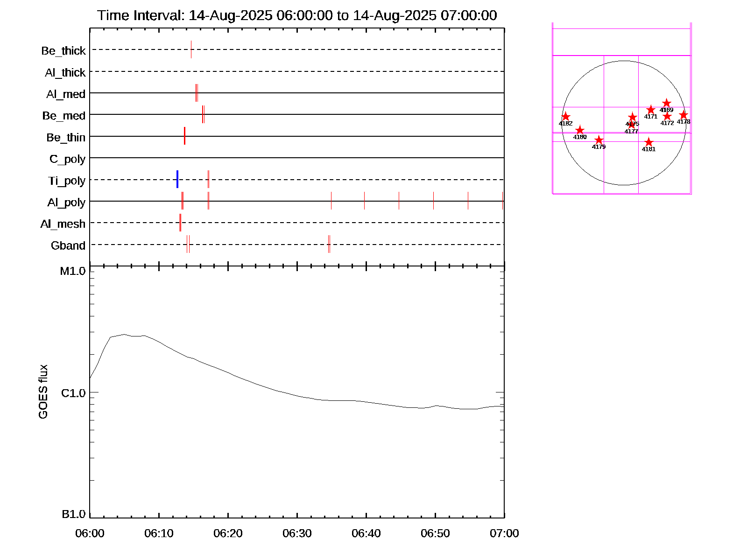Image resolution: width=747 pixels, height=560 pixels.
Task: Click the Time Interval title text
Action: [x=297, y=15]
